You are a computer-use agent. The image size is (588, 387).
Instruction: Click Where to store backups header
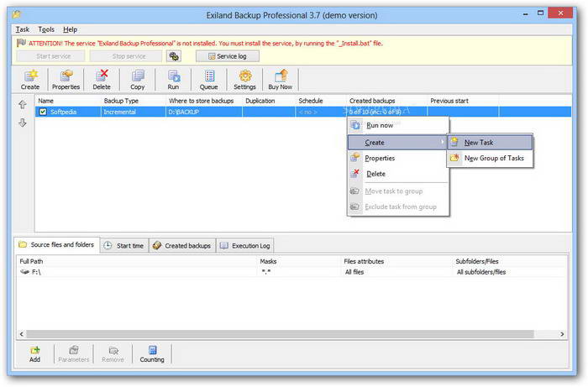click(204, 101)
